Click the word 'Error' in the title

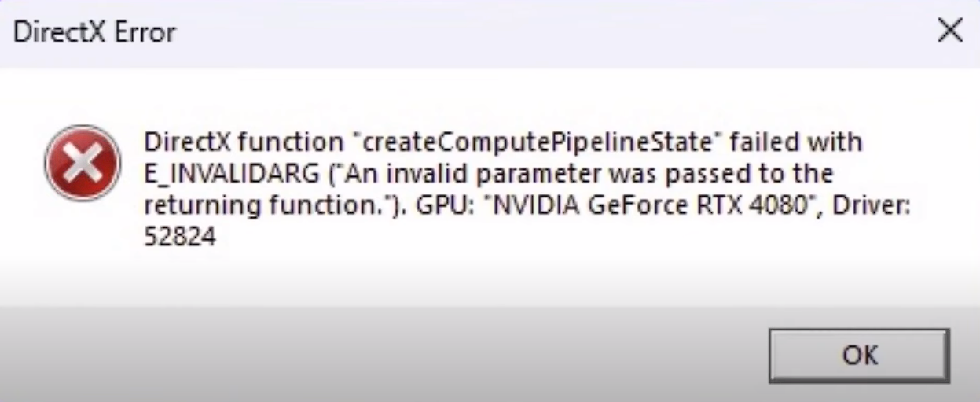click(x=149, y=32)
